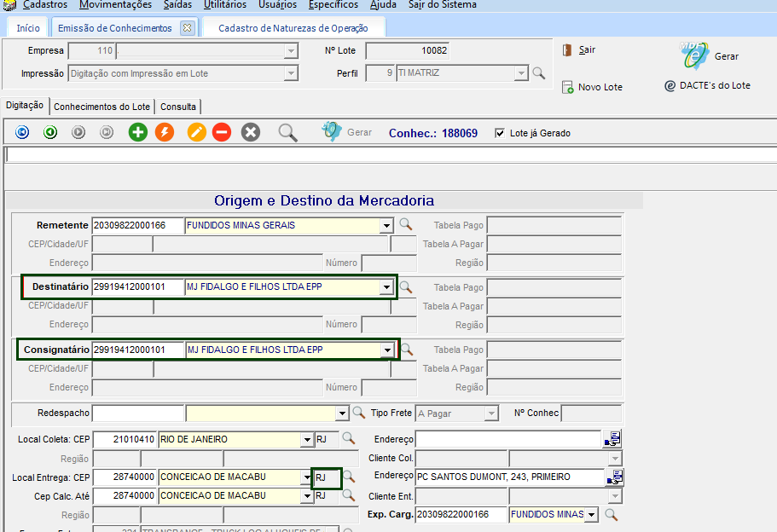Search Remetente with magnifier icon
The image size is (777, 532).
point(405,224)
